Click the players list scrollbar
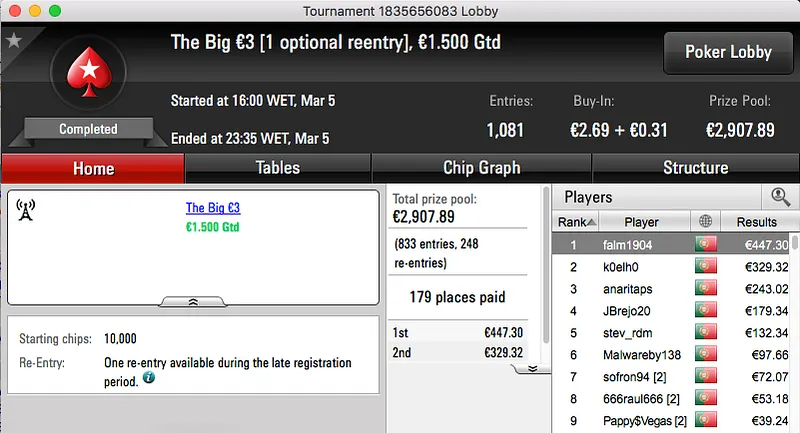The width and height of the screenshot is (800, 433). click(794, 330)
